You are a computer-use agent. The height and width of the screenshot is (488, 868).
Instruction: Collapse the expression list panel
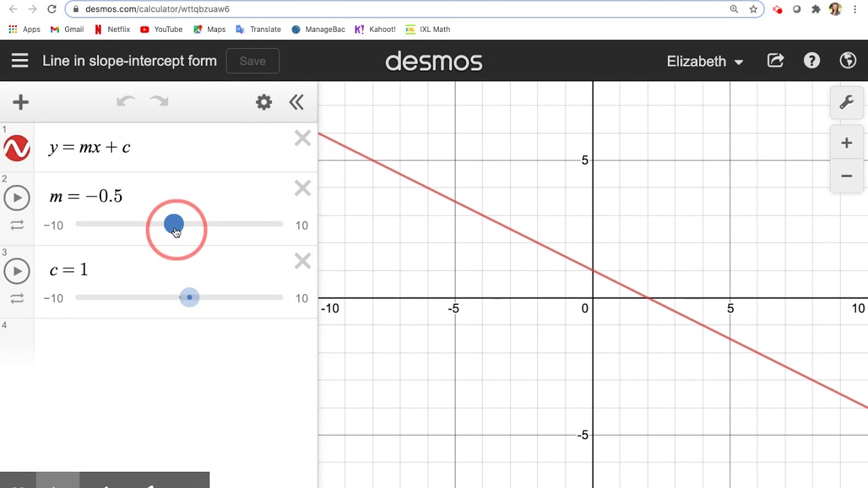[296, 102]
